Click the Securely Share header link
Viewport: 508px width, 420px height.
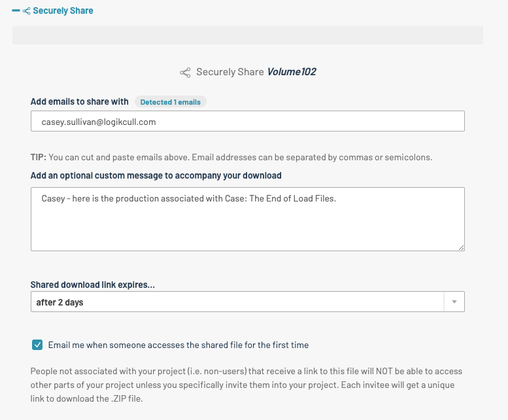point(63,11)
